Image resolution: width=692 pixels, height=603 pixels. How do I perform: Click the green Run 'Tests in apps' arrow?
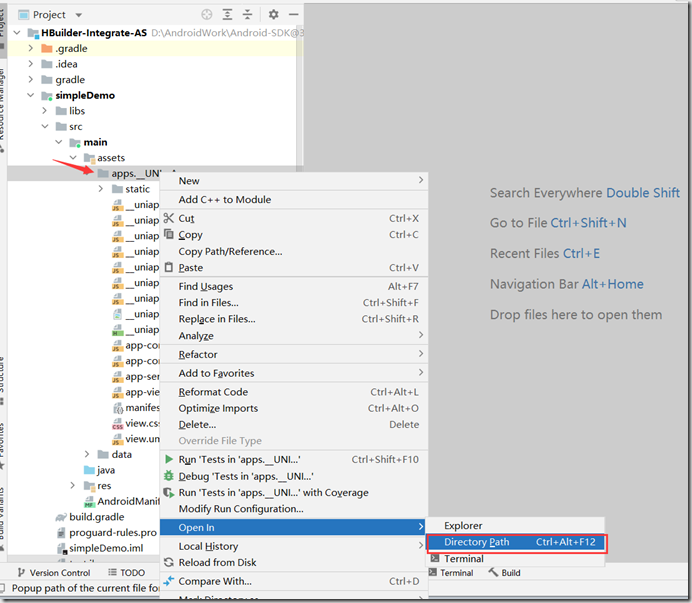[169, 460]
